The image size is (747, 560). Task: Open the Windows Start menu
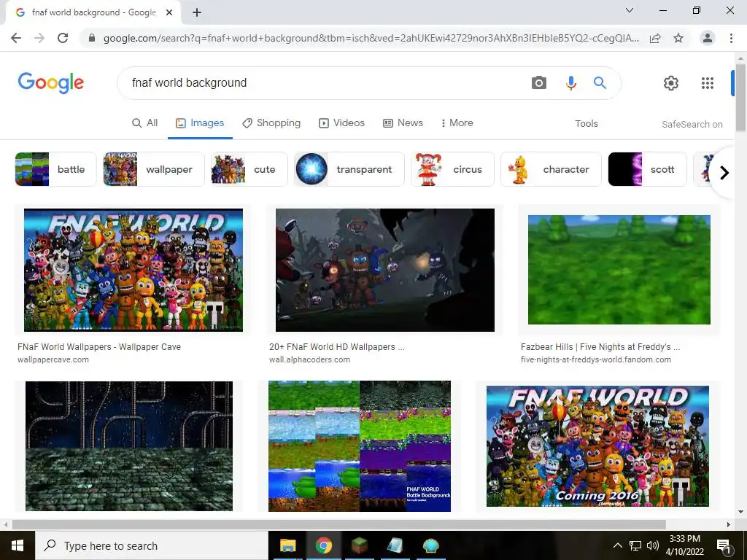18,545
